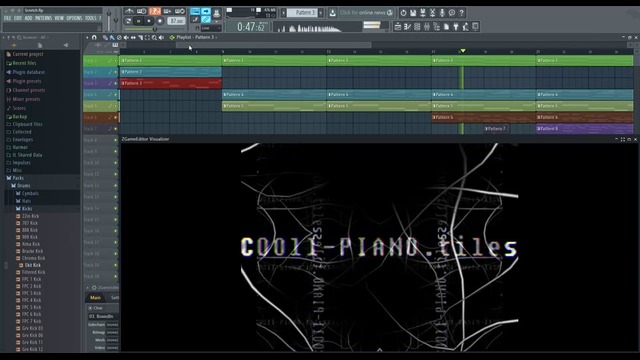The image size is (640, 360).
Task: Click the undo history power icon
Action: pyautogui.click(x=403, y=13)
